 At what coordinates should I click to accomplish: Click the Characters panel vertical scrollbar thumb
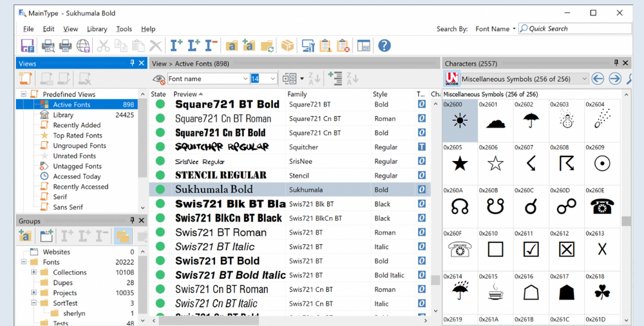626,221
